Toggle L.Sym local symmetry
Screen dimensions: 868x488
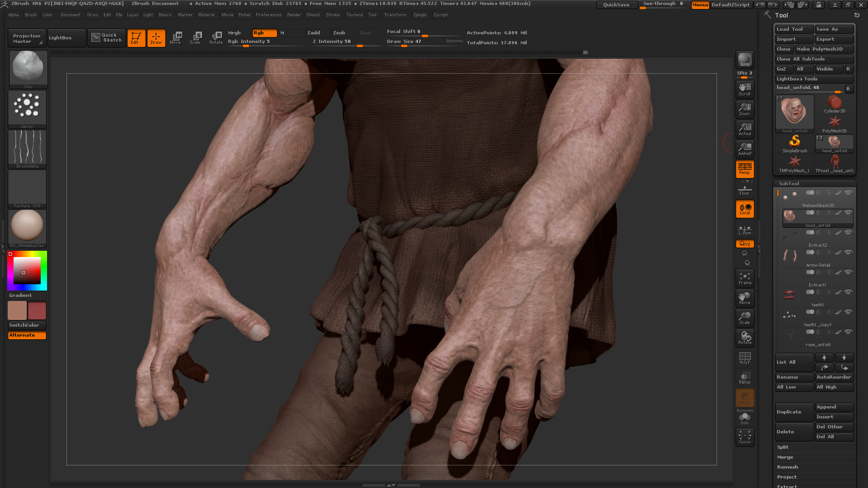745,230
